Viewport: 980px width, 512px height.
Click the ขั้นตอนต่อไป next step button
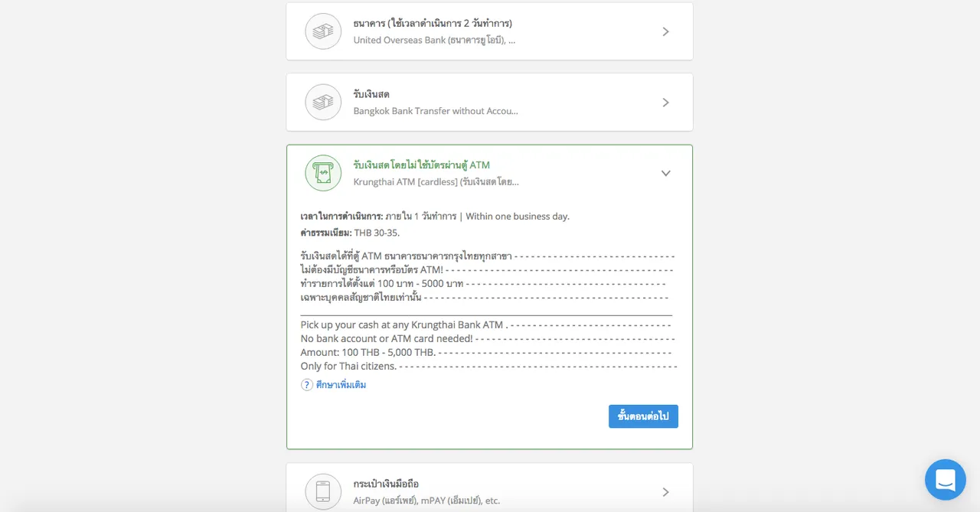[x=643, y=416]
